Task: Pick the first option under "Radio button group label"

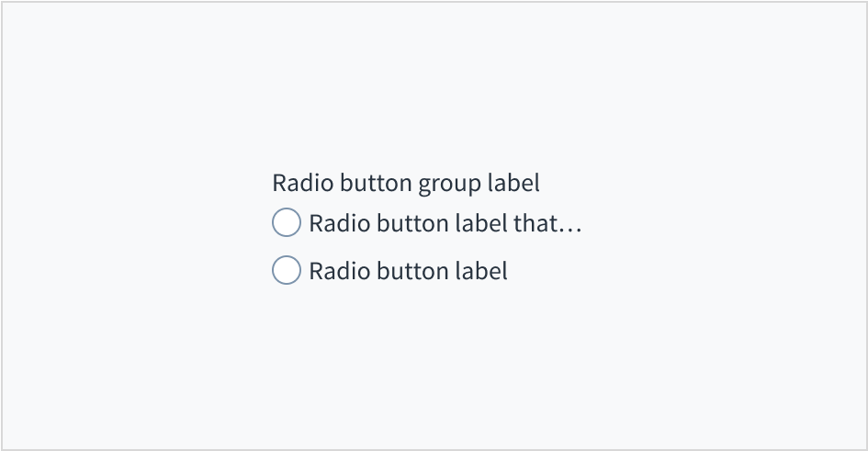Action: coord(287,223)
